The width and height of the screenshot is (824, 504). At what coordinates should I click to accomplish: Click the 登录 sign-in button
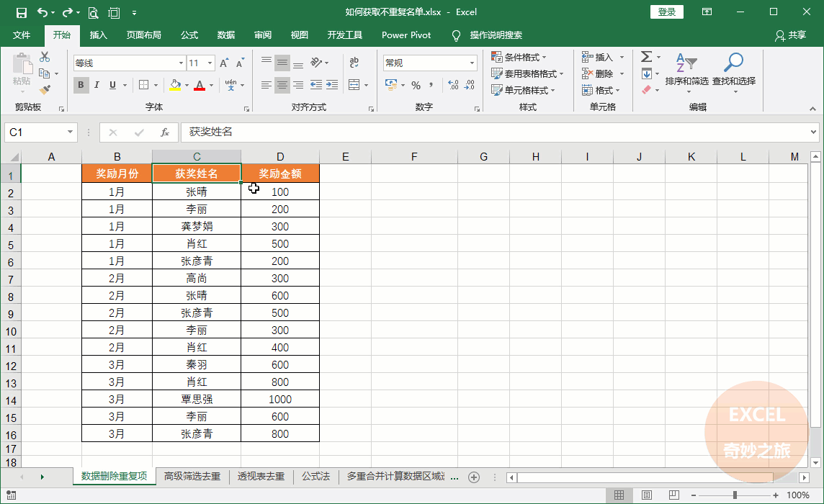coord(667,12)
